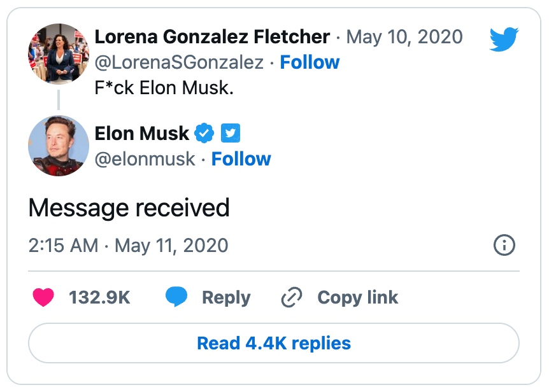The width and height of the screenshot is (549, 392).
Task: Click the May 10, 2020 date
Action: point(404,37)
